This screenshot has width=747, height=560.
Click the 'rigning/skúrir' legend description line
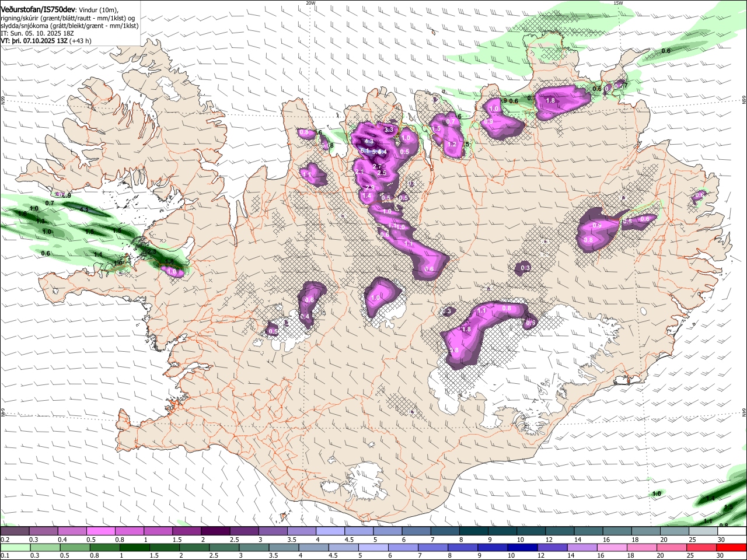click(x=68, y=17)
